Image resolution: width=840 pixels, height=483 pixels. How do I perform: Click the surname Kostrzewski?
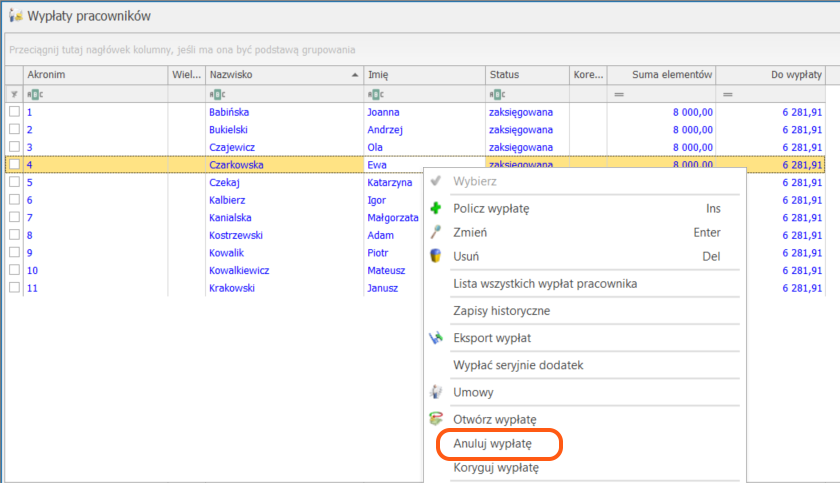(x=236, y=235)
